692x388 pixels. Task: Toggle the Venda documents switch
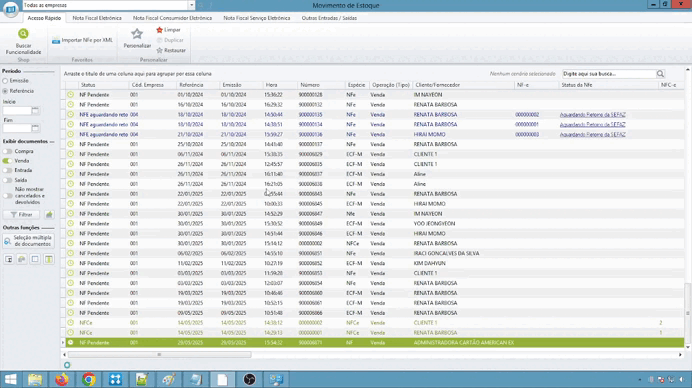click(x=7, y=161)
